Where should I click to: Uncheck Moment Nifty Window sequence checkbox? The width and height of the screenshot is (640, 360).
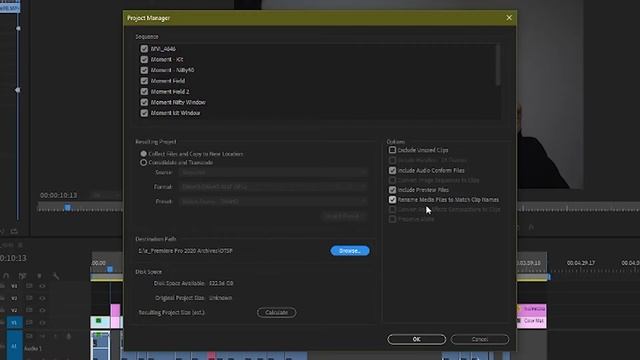coord(144,102)
